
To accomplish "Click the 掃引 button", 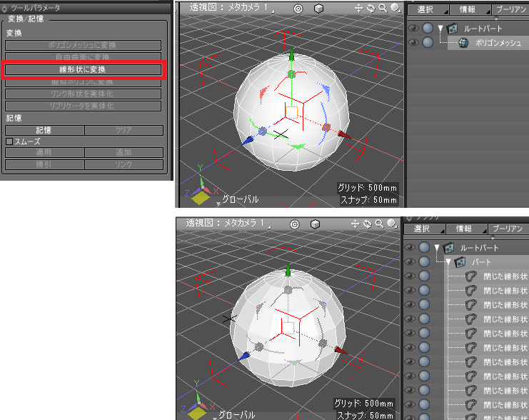I will [44, 164].
